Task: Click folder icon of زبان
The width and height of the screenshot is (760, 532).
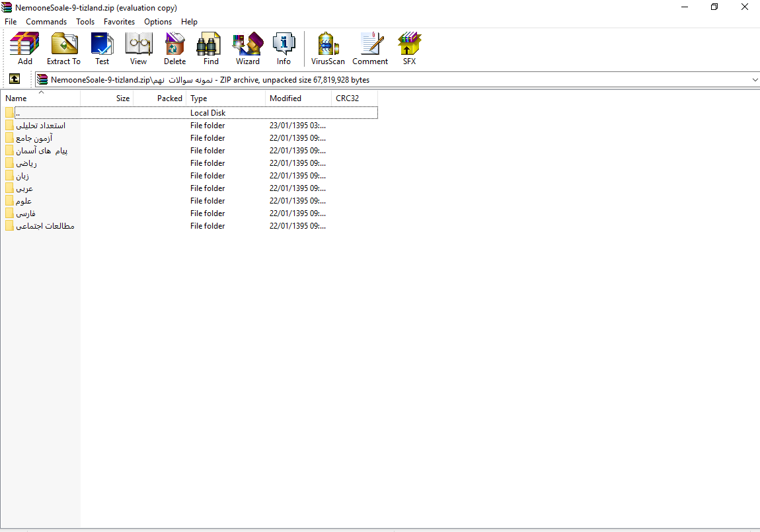Action: tap(9, 175)
